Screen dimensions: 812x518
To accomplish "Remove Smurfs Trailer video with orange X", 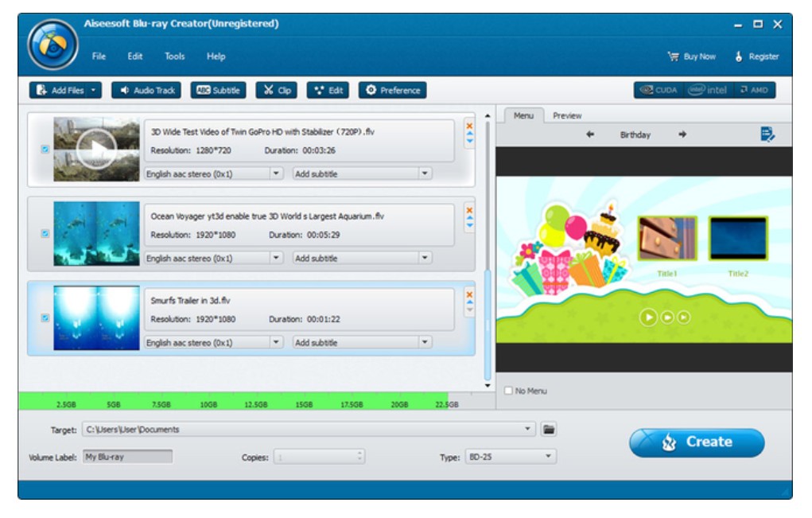I will coord(469,294).
